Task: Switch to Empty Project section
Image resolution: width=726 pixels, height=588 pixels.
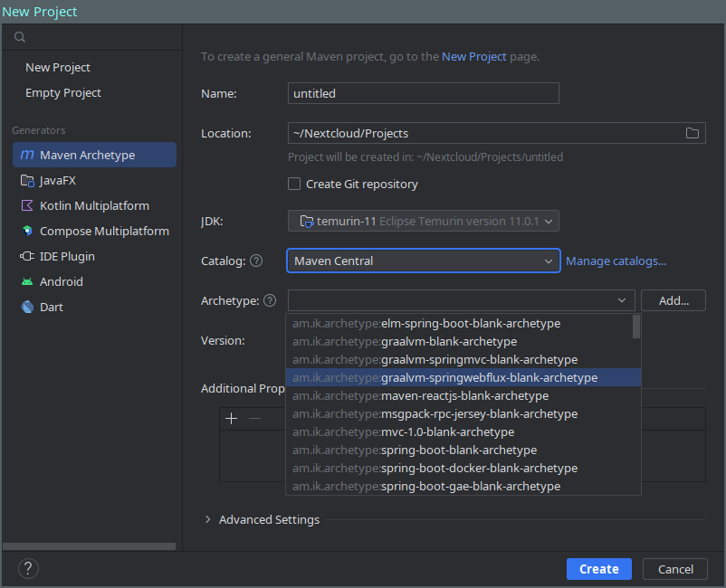Action: click(62, 92)
